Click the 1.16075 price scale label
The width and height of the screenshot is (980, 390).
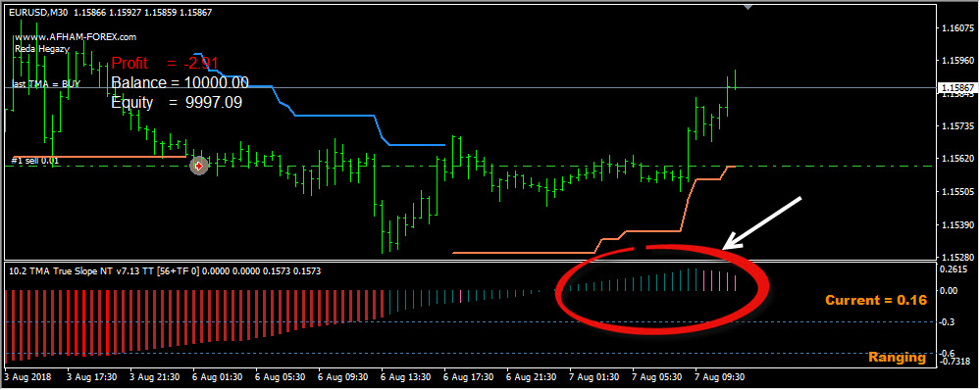[956, 28]
